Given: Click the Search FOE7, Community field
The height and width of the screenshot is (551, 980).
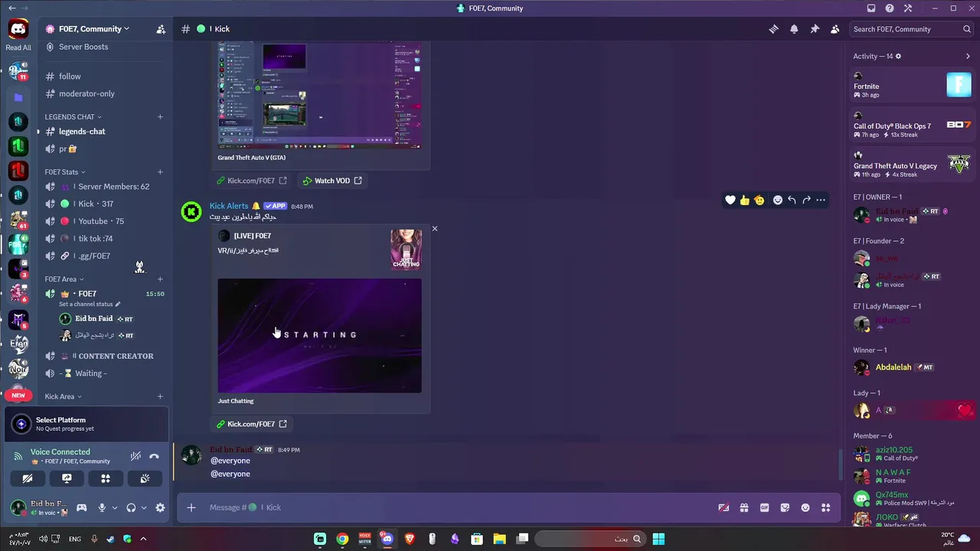Looking at the screenshot, I should coord(911,29).
